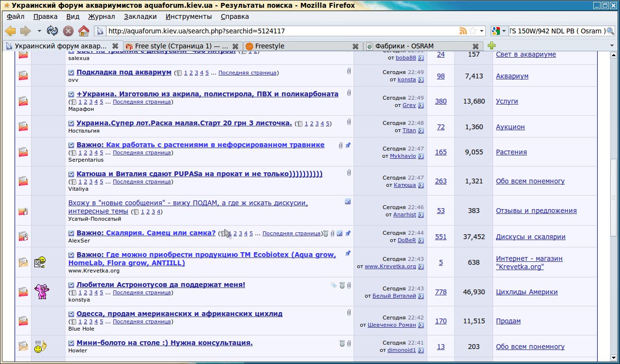
Task: Open the search engine selector dropdown
Action: 499,31
